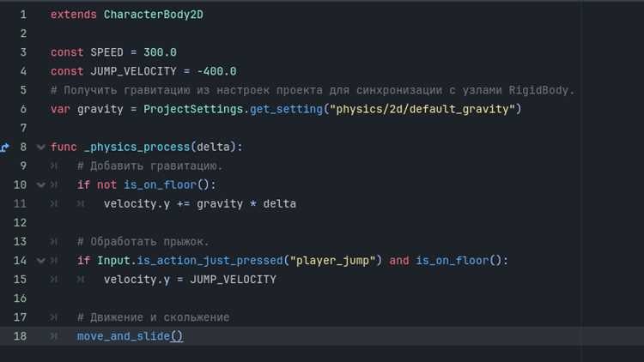Click the get_setting method call

[286, 109]
